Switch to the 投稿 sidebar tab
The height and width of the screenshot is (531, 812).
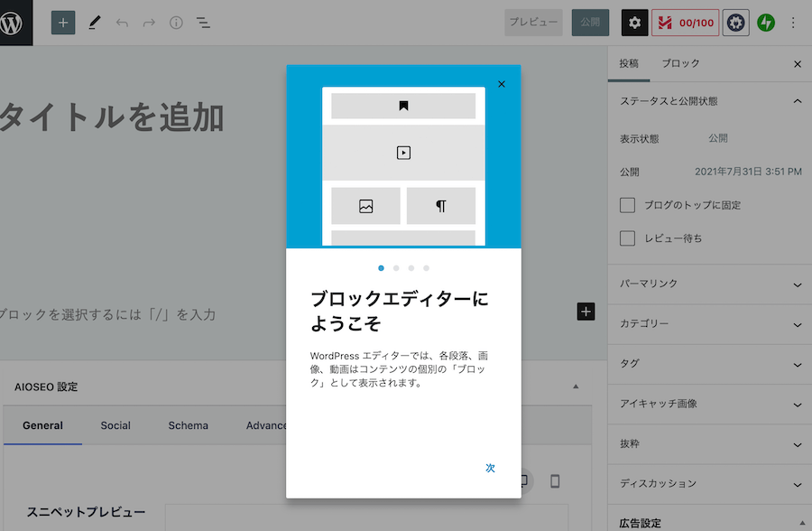(x=629, y=64)
